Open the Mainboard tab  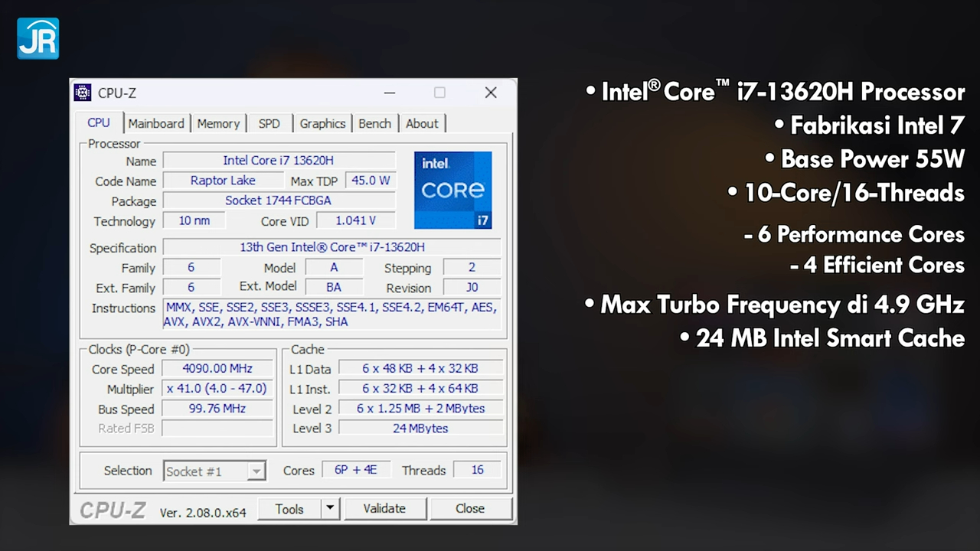pyautogui.click(x=156, y=123)
